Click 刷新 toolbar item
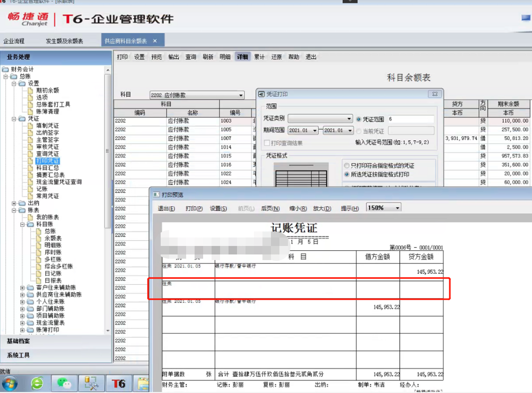 pyautogui.click(x=208, y=57)
